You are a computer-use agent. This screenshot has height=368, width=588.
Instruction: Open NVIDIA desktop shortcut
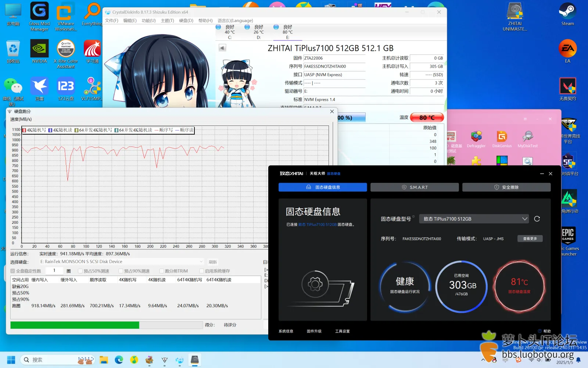39,52
